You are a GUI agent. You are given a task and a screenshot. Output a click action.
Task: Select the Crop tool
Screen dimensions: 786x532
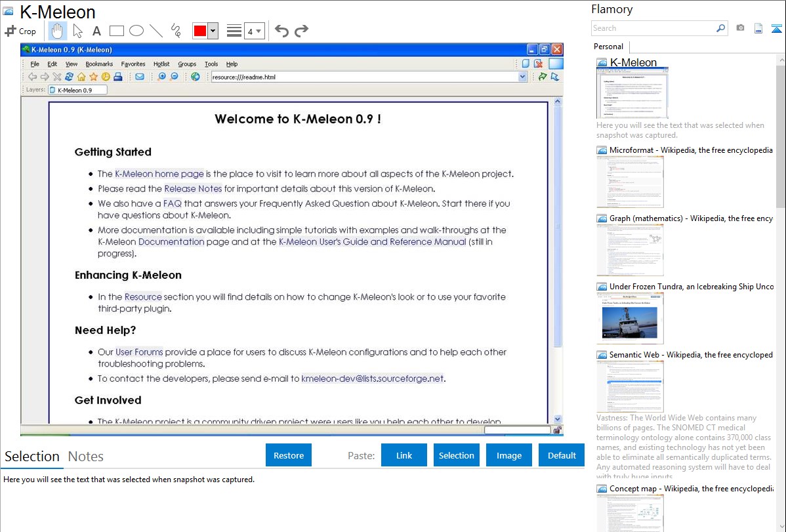[20, 31]
